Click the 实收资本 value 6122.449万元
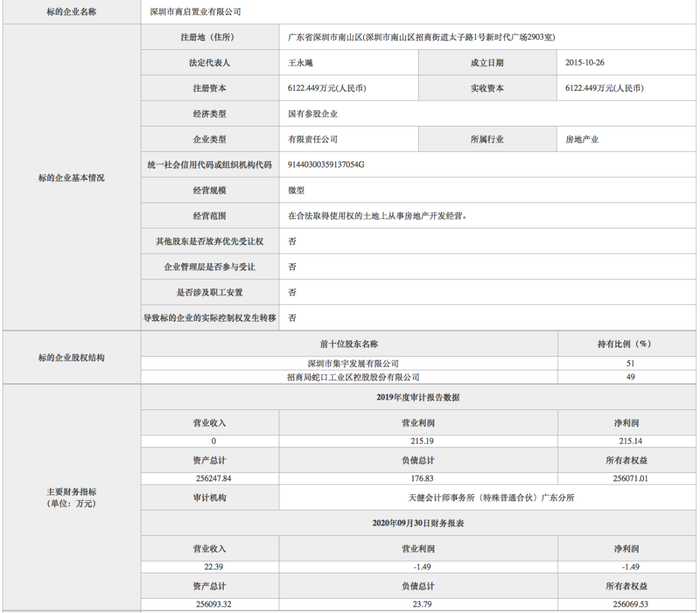 [604, 88]
